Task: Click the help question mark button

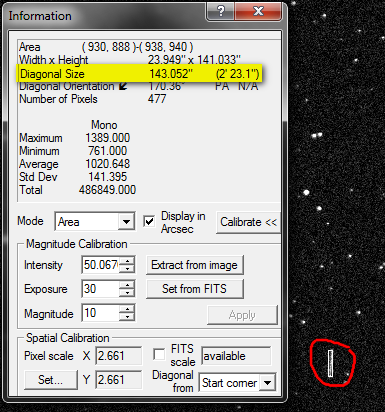Action: point(220,12)
